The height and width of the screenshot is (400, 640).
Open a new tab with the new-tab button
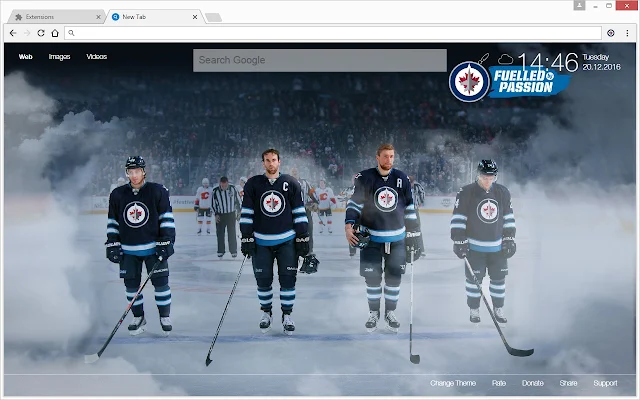pyautogui.click(x=213, y=17)
